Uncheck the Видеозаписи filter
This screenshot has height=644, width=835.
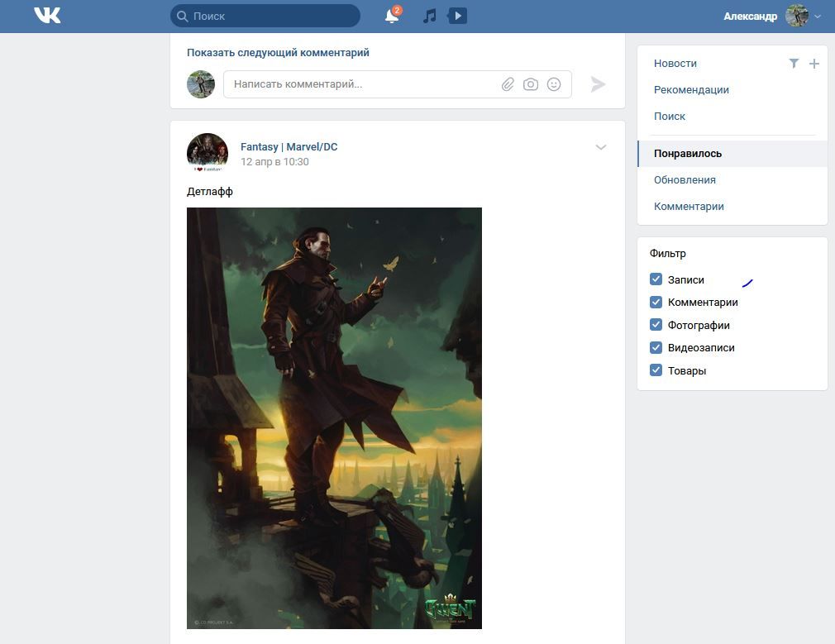tap(656, 347)
